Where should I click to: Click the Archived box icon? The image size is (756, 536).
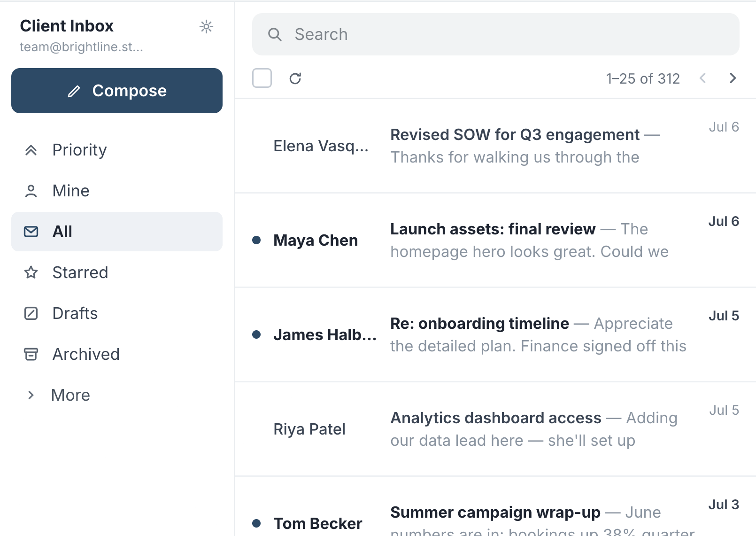pyautogui.click(x=31, y=354)
